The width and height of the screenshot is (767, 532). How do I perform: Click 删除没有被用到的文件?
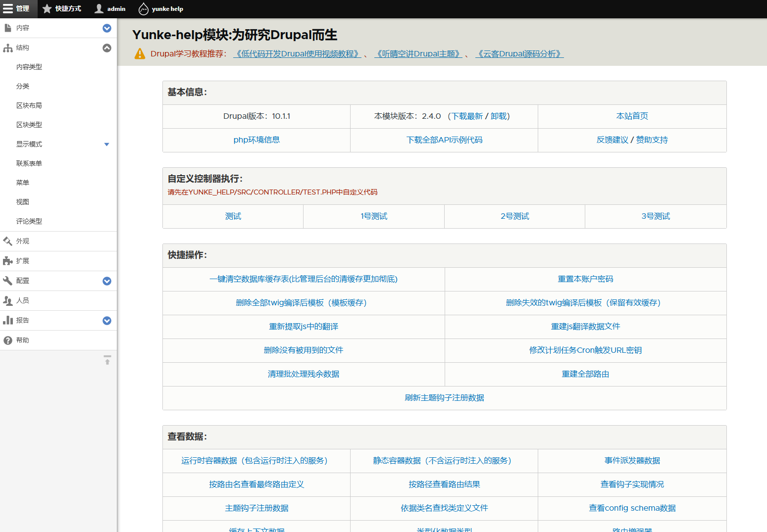304,350
